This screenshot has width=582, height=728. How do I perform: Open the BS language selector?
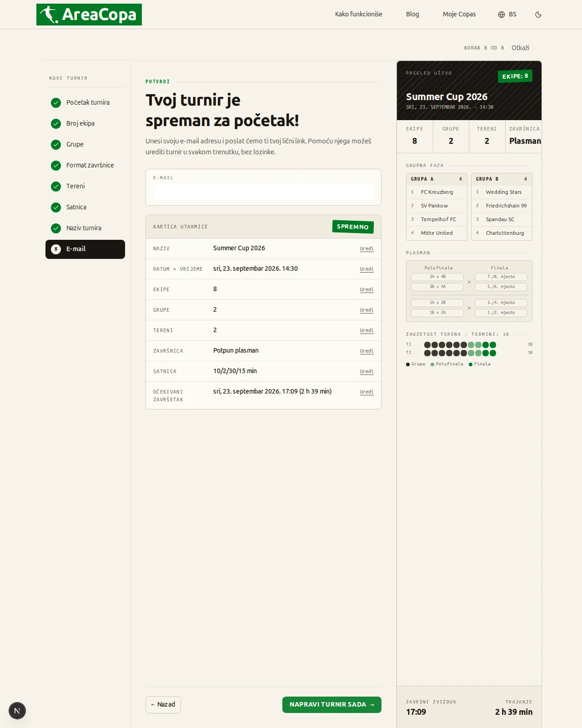coord(507,15)
